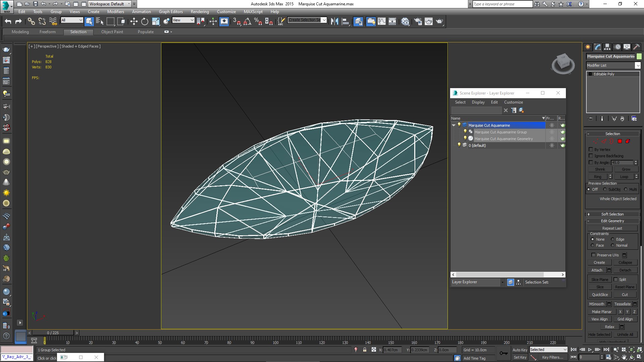Open the Modifier List dropdown
The image size is (644, 362).
tap(638, 65)
